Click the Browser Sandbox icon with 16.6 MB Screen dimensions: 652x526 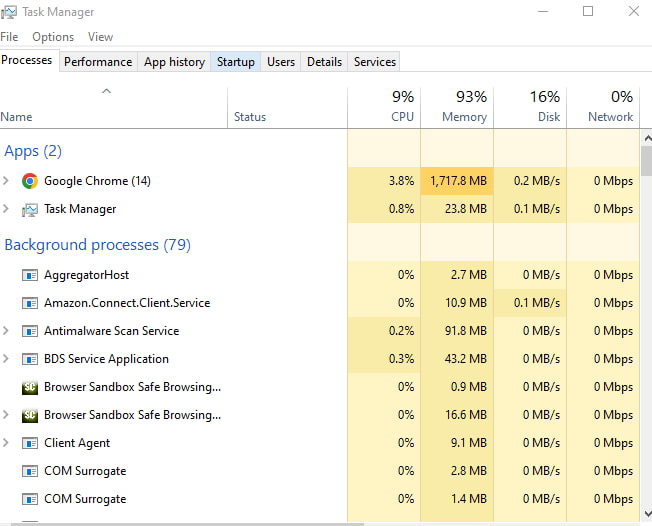pyautogui.click(x=30, y=415)
